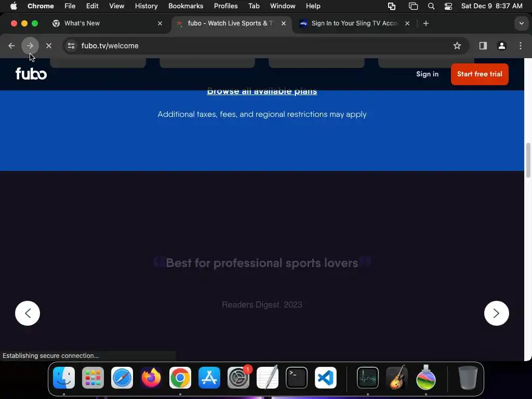Open the Tab menu
532x399 pixels.
(x=254, y=6)
